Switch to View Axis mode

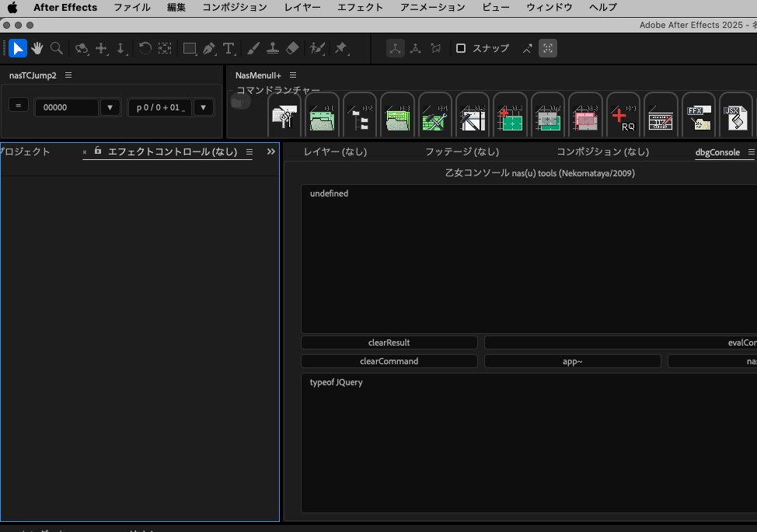point(435,48)
